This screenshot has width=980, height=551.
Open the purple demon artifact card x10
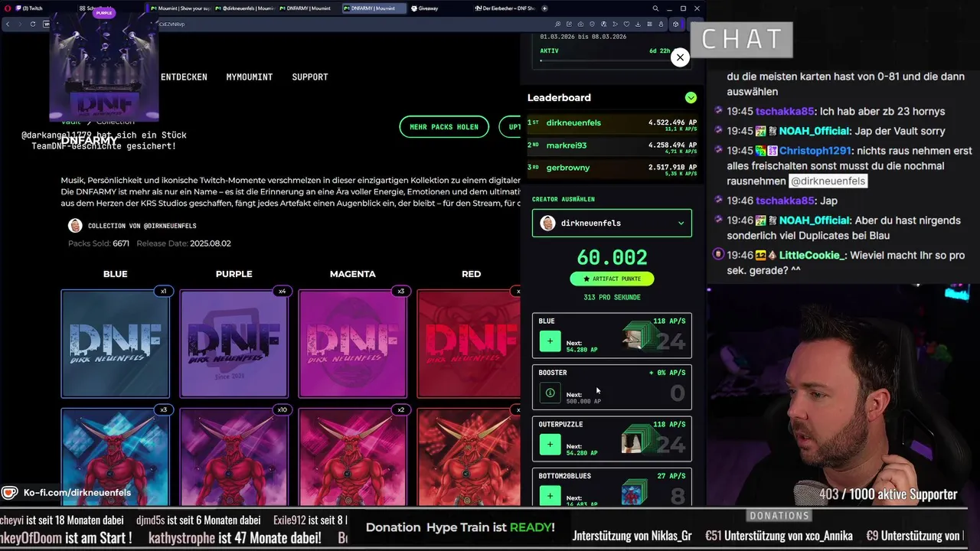pyautogui.click(x=234, y=457)
